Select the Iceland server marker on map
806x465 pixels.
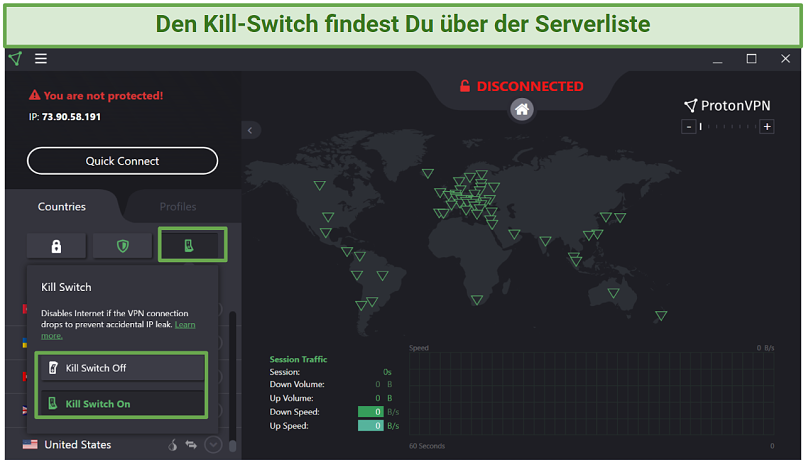[428, 174]
